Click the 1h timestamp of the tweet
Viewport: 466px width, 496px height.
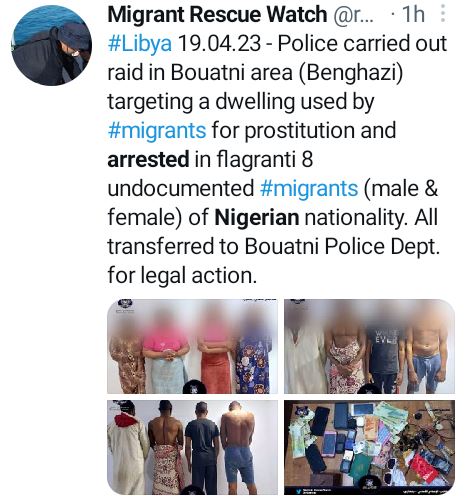(413, 15)
